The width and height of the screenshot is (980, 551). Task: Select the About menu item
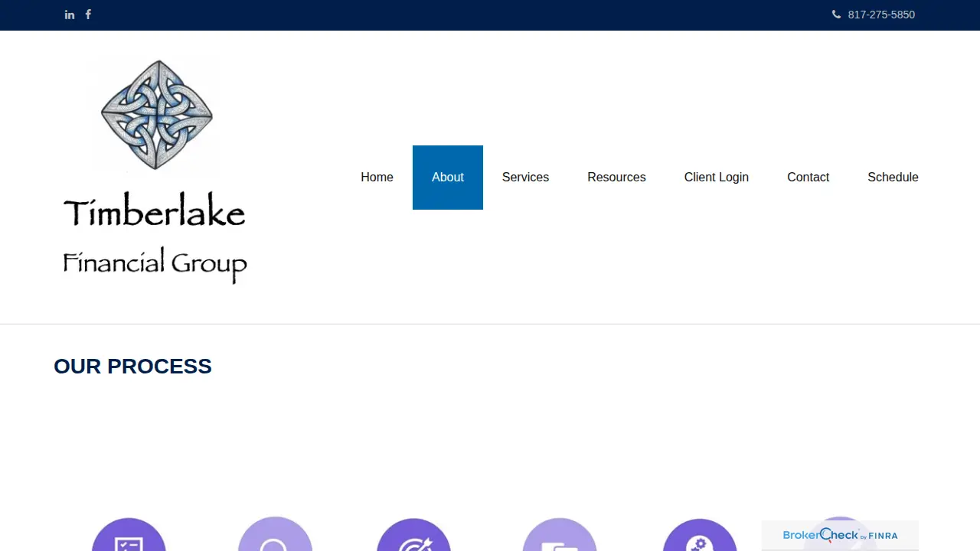(448, 178)
